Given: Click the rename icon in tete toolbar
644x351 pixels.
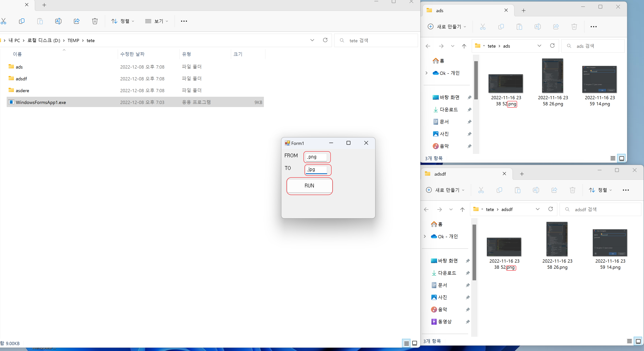Looking at the screenshot, I should 58,21.
